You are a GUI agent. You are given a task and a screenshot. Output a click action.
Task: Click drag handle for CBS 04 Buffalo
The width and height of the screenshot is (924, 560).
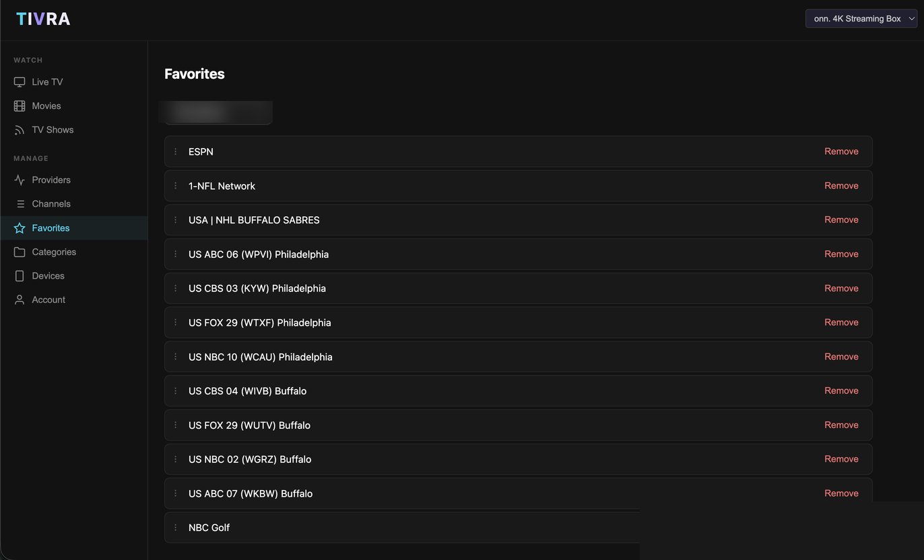pos(176,391)
